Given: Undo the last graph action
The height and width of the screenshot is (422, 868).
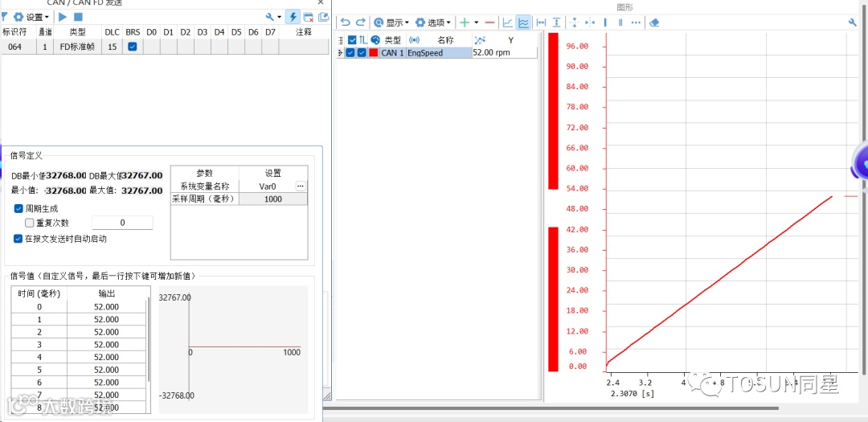Looking at the screenshot, I should coord(346,23).
